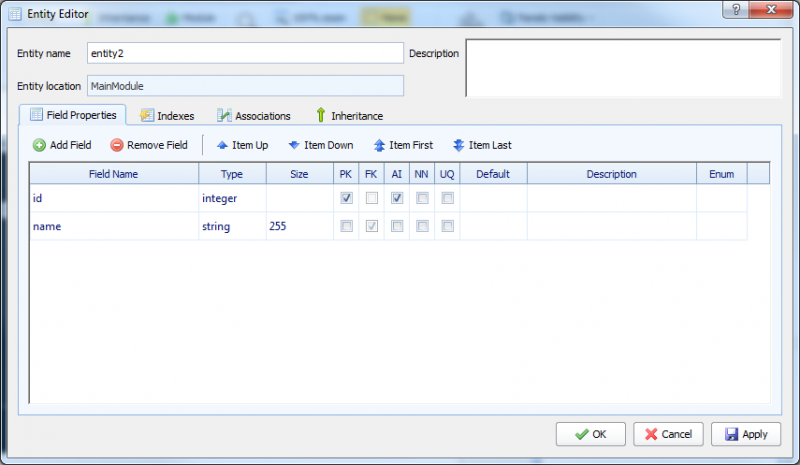Click the Item Last arrow icon
Screen dimensions: 800x465
[458, 145]
